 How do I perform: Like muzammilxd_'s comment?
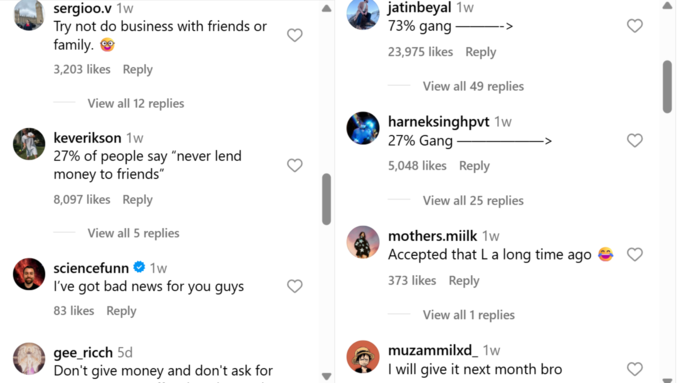point(634,369)
